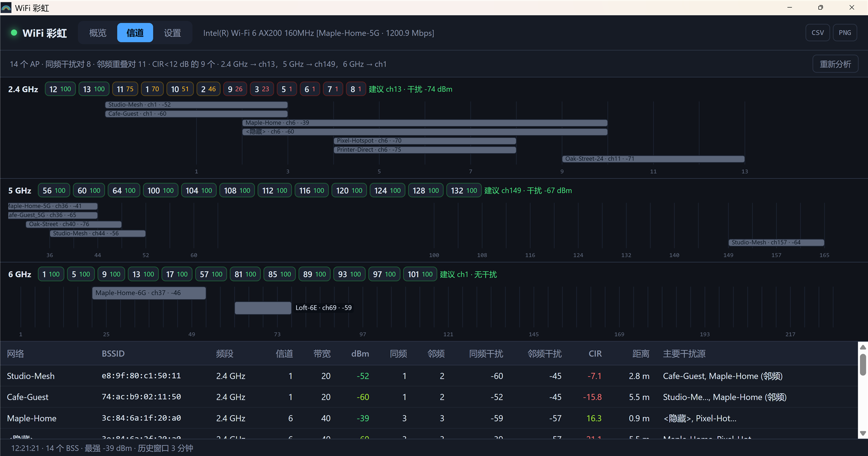The height and width of the screenshot is (456, 868).
Task: Click the Loft-6E ch69 bar
Action: (263, 308)
